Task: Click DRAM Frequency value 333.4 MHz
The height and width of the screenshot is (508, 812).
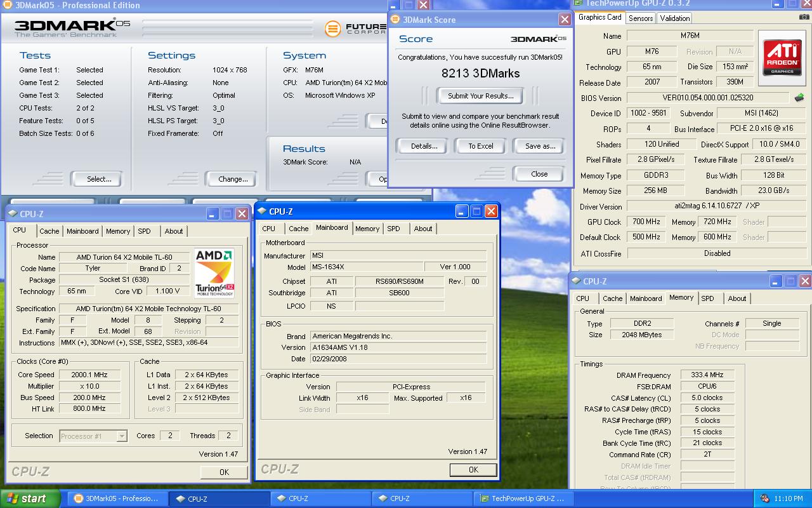Action: (707, 375)
